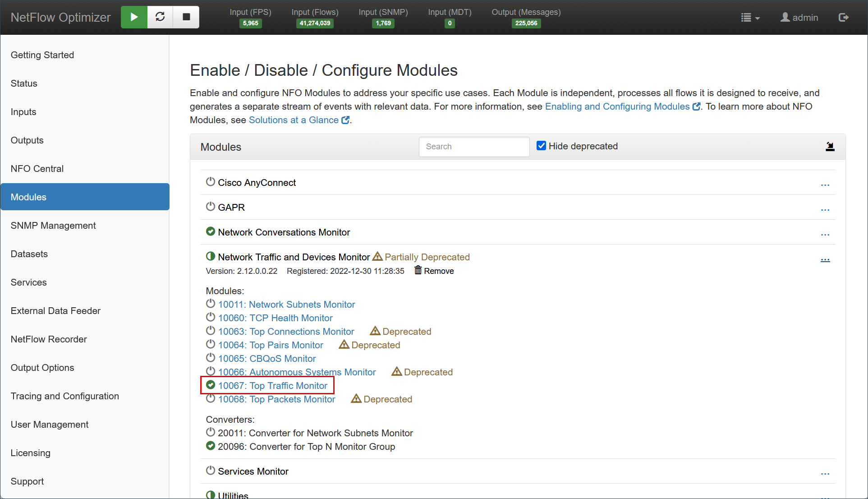
Task: Disable 10067 Top Traffic Monitor via green check
Action: click(210, 385)
